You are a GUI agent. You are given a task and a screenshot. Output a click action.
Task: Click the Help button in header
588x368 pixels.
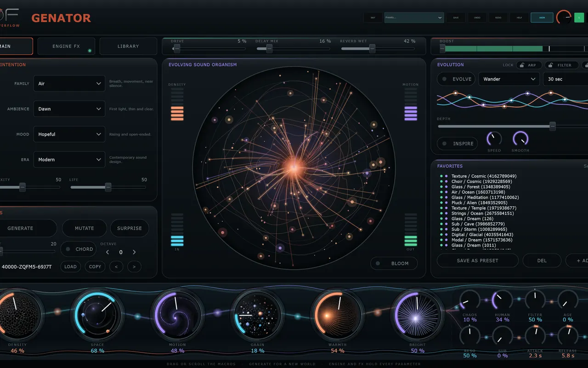click(519, 17)
